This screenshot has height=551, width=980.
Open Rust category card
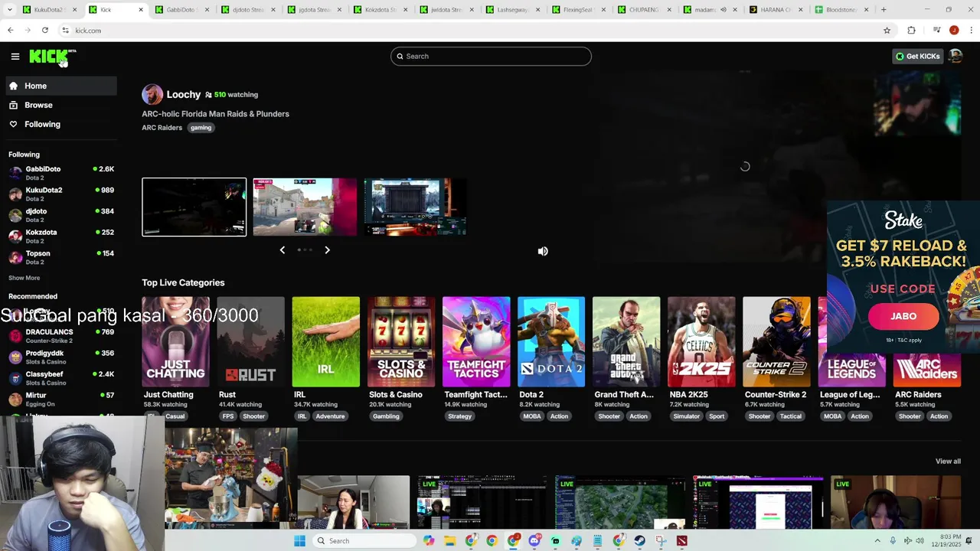tap(250, 342)
